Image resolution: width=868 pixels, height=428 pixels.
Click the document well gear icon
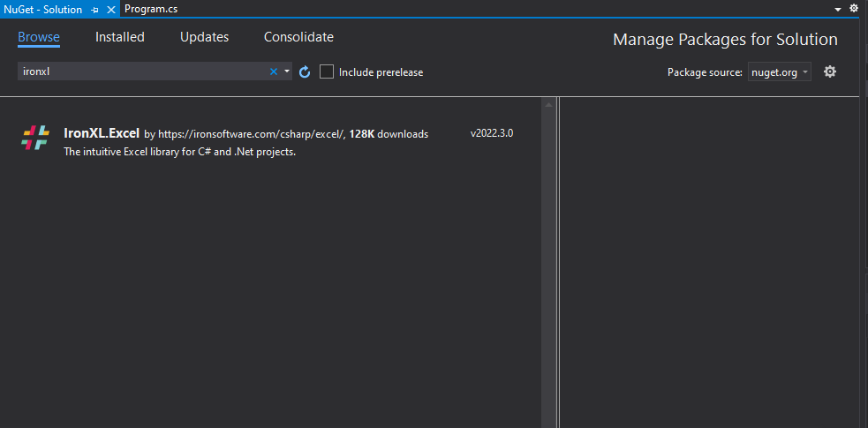click(854, 9)
